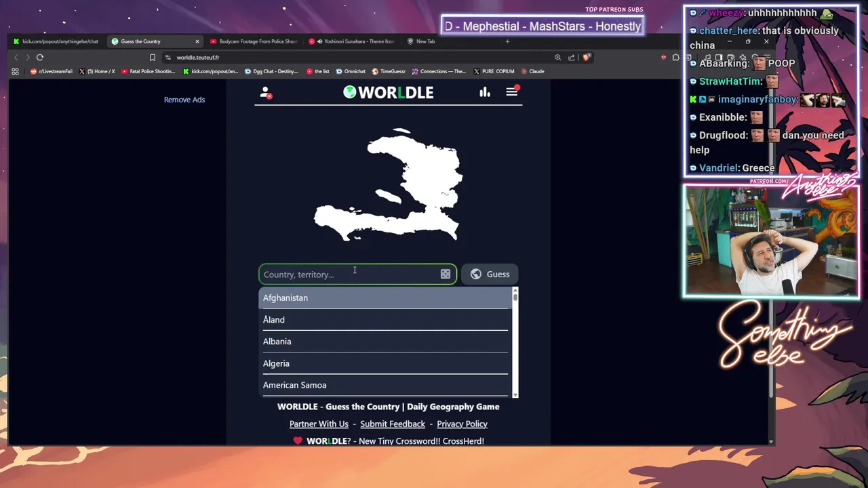Open the Privacy Policy link
The image size is (868, 488).
pyautogui.click(x=462, y=424)
